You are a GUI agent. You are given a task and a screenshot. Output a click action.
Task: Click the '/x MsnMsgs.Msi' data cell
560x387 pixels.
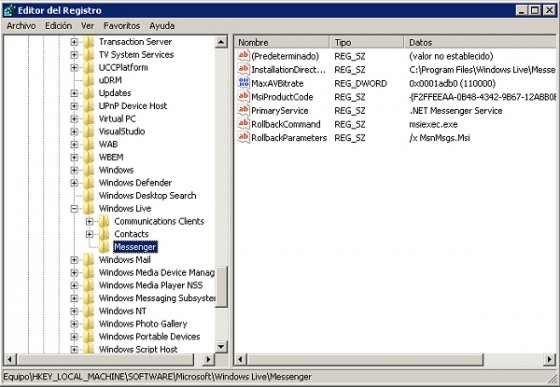click(x=439, y=138)
